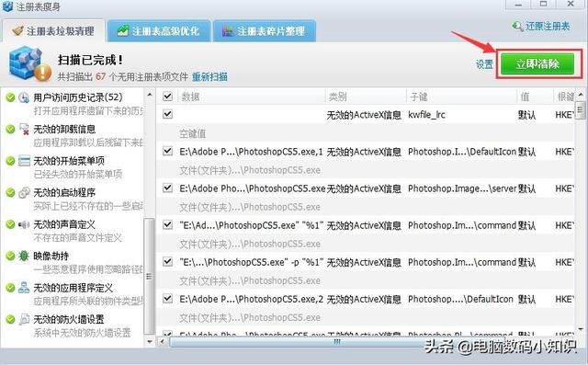Toggle select-all checkbox in 数据 header
The image size is (588, 365).
pos(167,97)
